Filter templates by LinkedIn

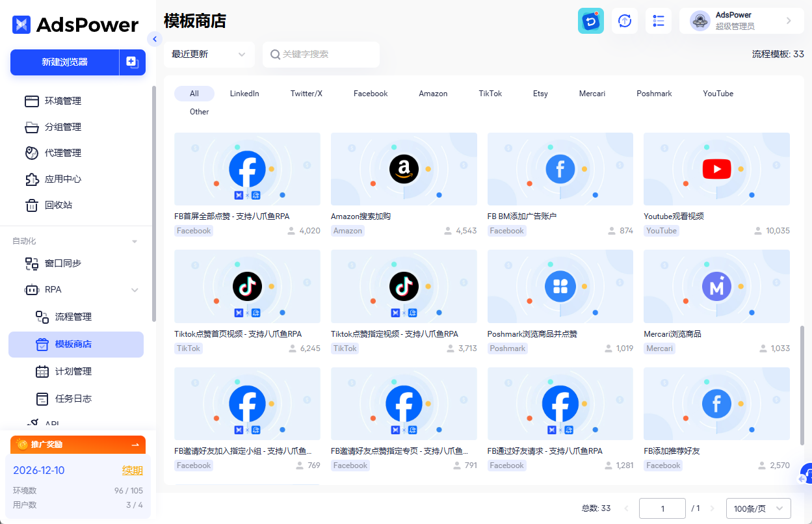244,94
